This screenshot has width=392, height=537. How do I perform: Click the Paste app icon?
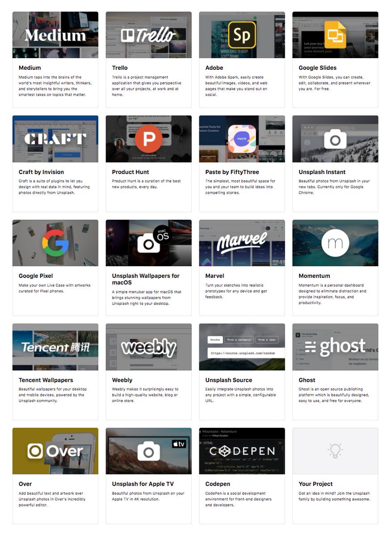242,139
